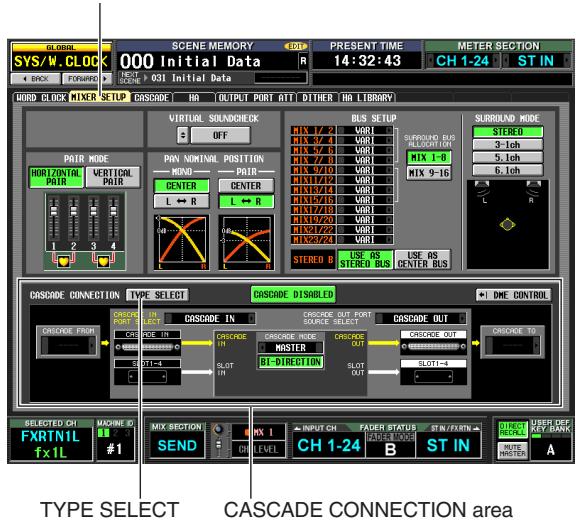Switch to the WORD CLOCK tab

(41, 98)
